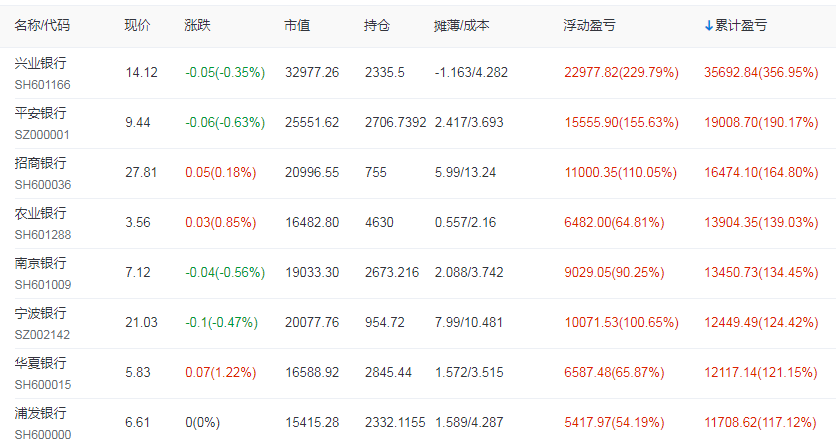Select stock code SH600015
The width and height of the screenshot is (836, 448).
pos(43,385)
